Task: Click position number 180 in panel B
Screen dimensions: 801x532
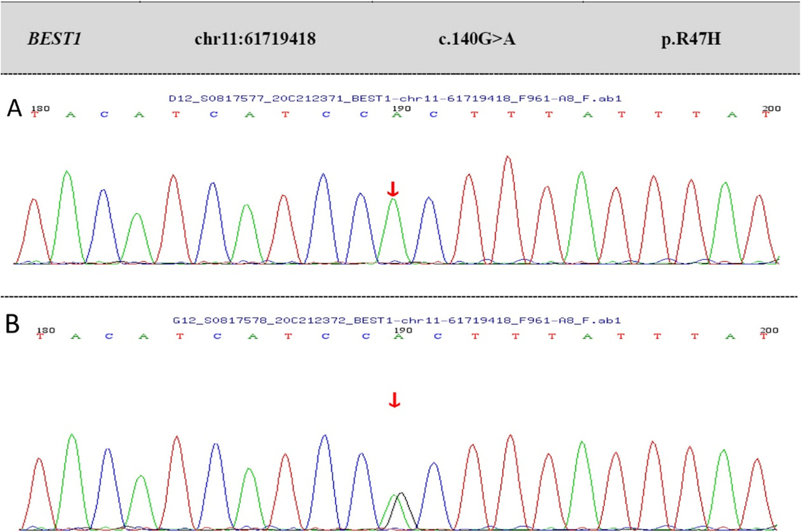Action: pos(45,330)
